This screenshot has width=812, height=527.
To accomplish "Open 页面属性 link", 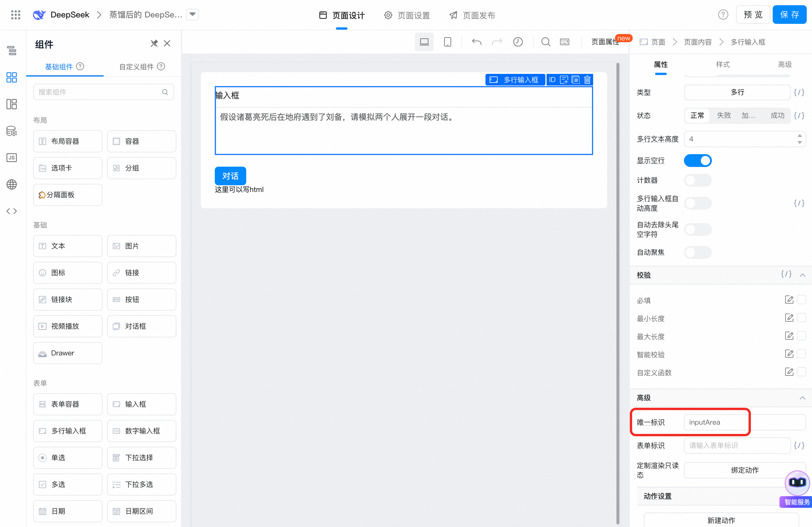I will (605, 42).
